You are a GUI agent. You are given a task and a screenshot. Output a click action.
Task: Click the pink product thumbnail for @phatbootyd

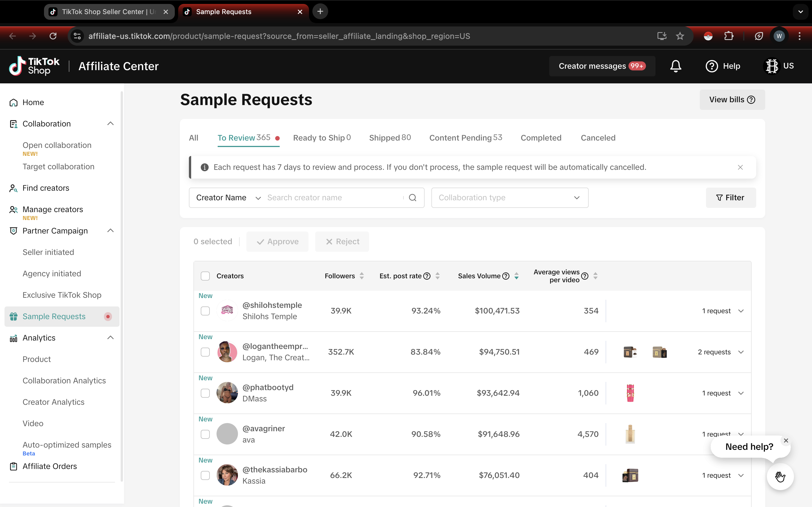(630, 393)
